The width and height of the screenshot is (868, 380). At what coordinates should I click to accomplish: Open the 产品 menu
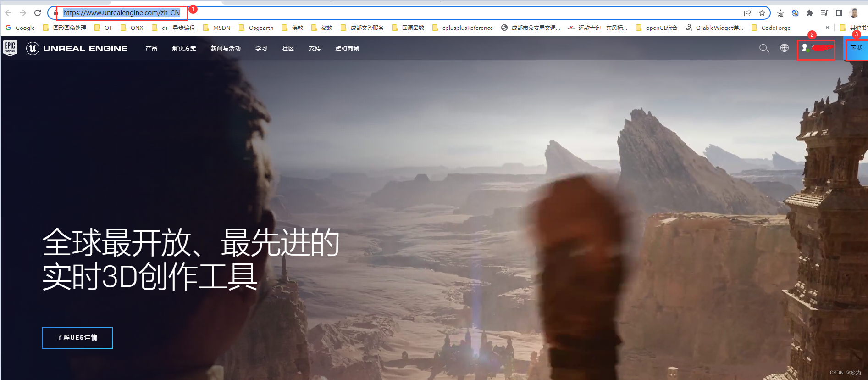[151, 48]
